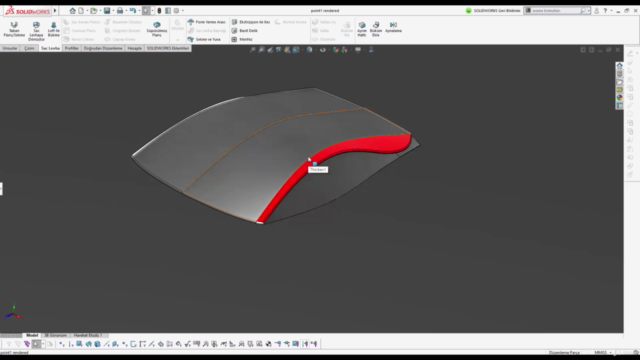Click the Home icon in top toolbar

coord(72,11)
